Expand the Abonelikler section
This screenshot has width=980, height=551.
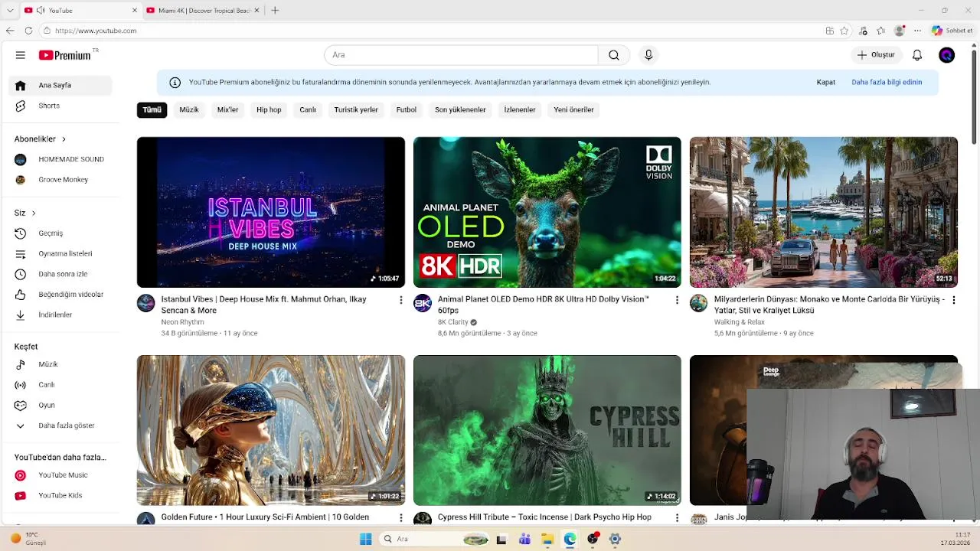click(41, 139)
